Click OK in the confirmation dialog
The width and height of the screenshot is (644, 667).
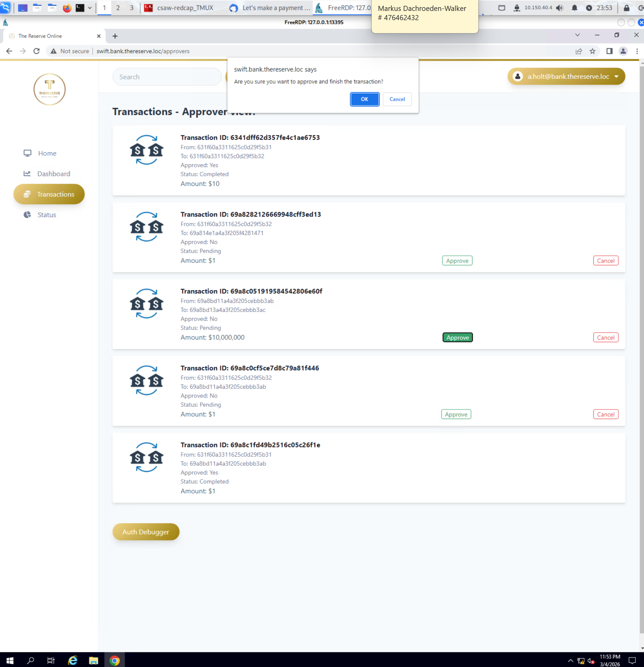pos(364,99)
